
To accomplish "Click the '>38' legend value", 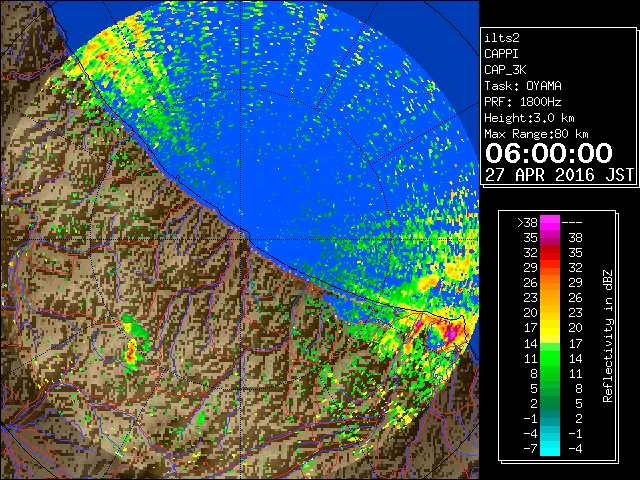I will (x=527, y=222).
